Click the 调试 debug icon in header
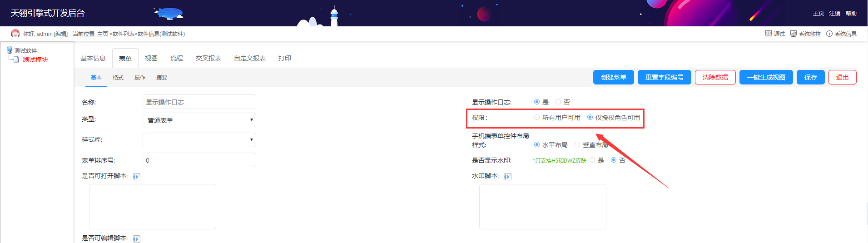Screen dimensions: 868x243 pyautogui.click(x=769, y=34)
